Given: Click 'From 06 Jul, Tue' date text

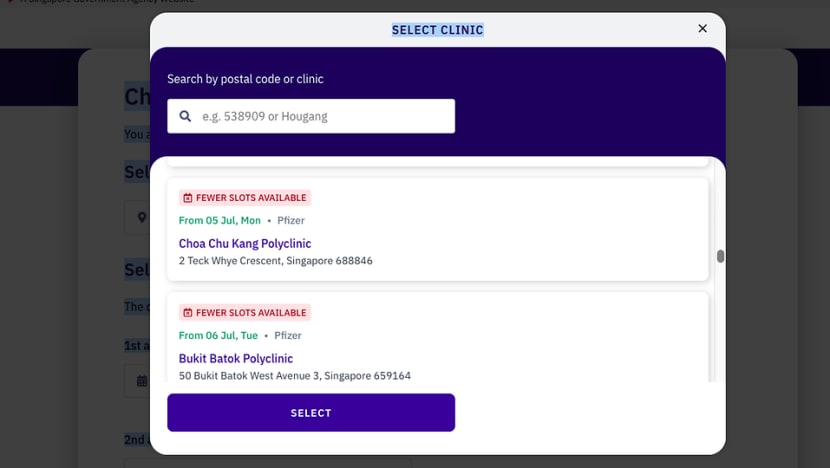Looking at the screenshot, I should point(218,335).
